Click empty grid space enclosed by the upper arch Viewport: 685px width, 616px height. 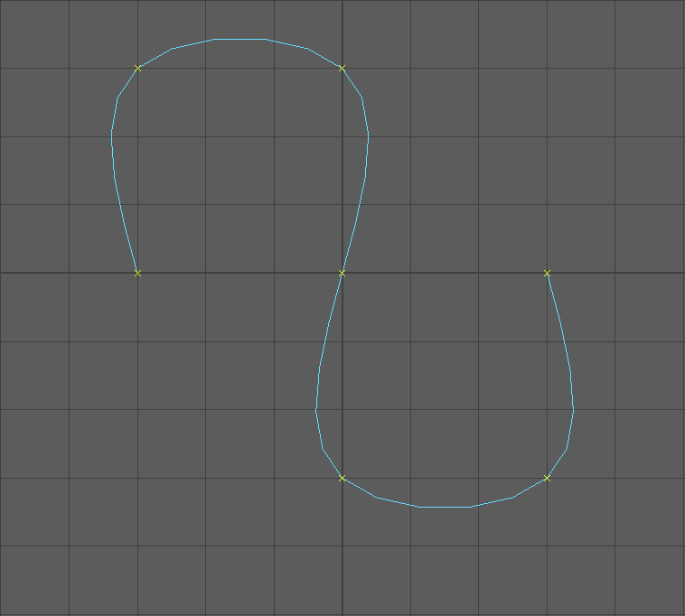[239, 172]
